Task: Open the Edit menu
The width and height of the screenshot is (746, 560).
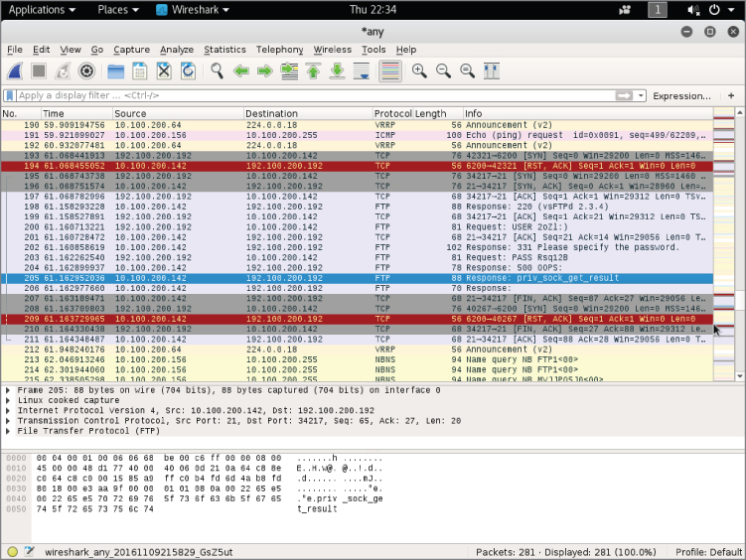Action: tap(41, 50)
